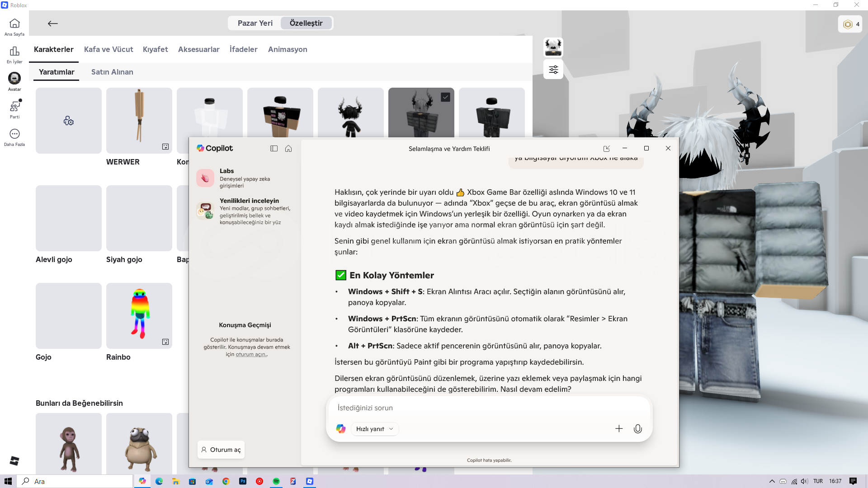Click the Robux balance icon

pyautogui.click(x=848, y=24)
